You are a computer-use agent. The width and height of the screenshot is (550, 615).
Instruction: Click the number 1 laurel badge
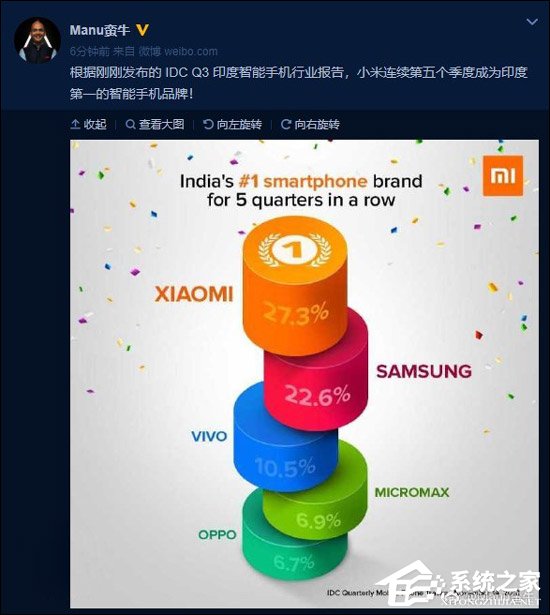point(295,250)
